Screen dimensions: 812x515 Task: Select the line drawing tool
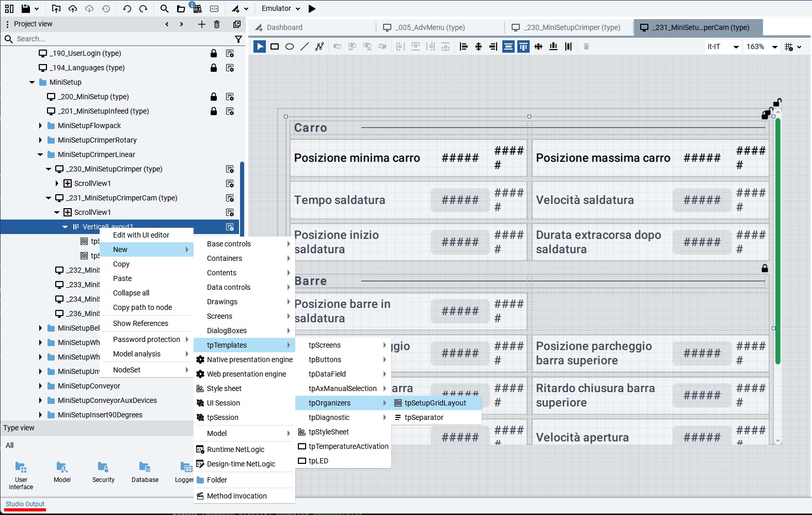305,46
